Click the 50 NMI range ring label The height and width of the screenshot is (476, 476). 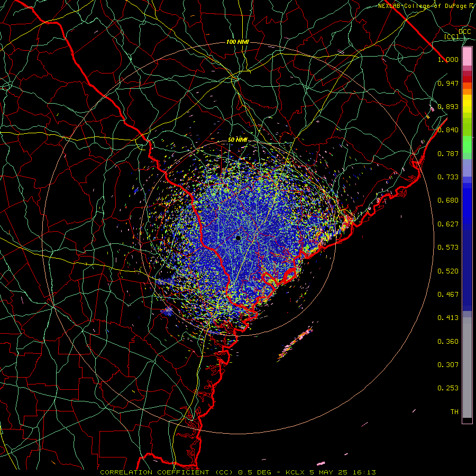(x=237, y=140)
